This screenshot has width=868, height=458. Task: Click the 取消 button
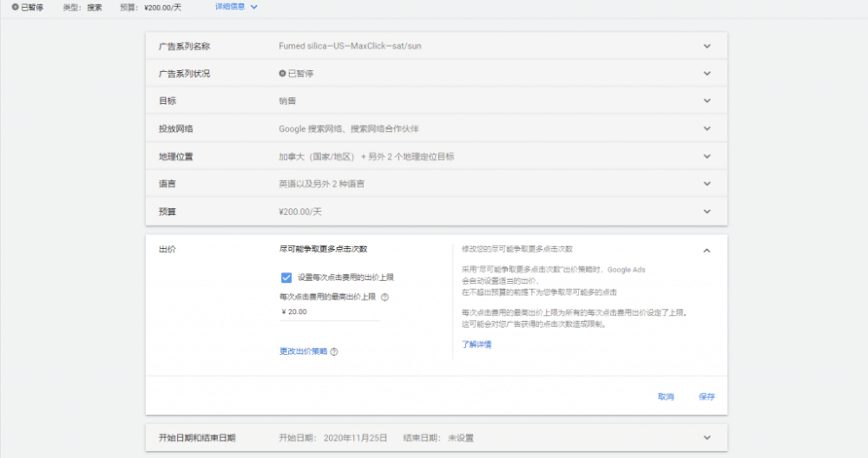pos(666,396)
